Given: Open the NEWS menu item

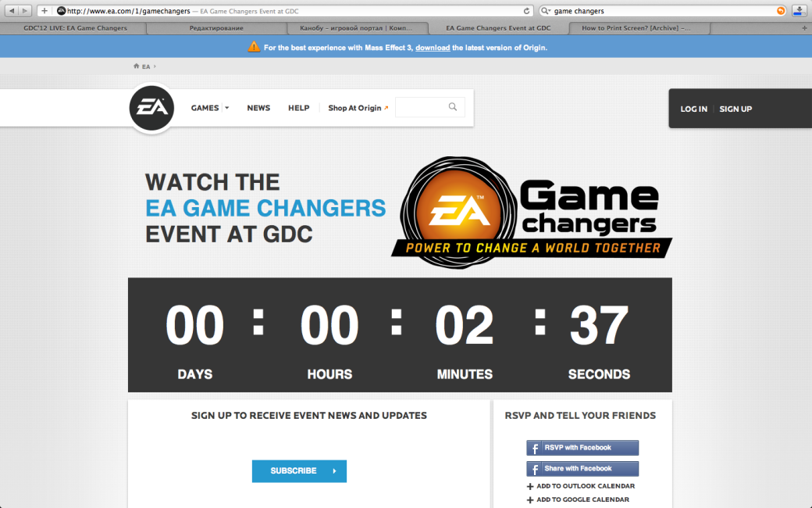Looking at the screenshot, I should [x=258, y=108].
